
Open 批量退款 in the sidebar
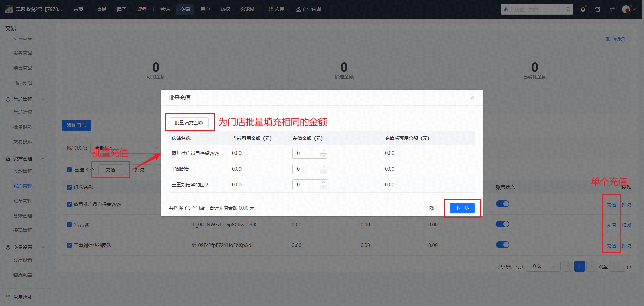pos(23,127)
